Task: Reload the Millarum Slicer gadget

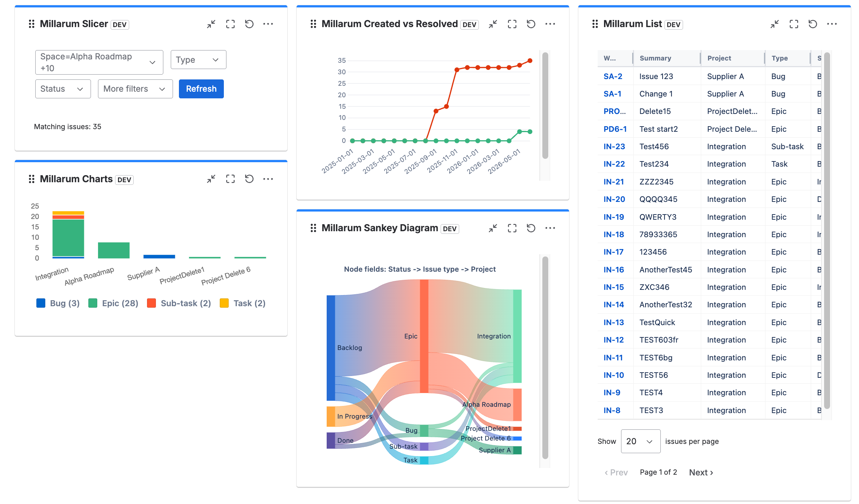Action: [x=249, y=24]
